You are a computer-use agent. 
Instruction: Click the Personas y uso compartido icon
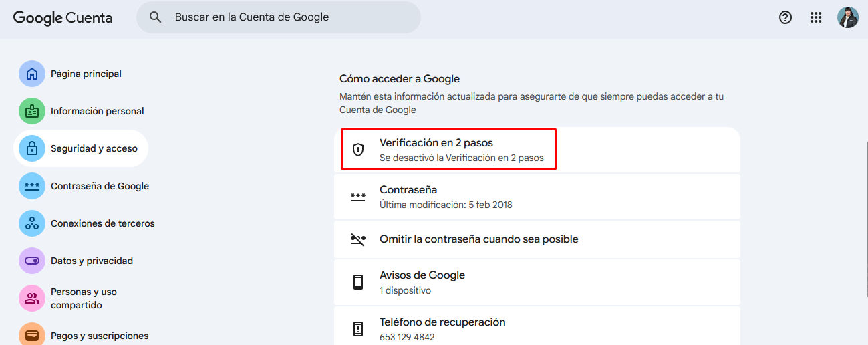coord(32,298)
